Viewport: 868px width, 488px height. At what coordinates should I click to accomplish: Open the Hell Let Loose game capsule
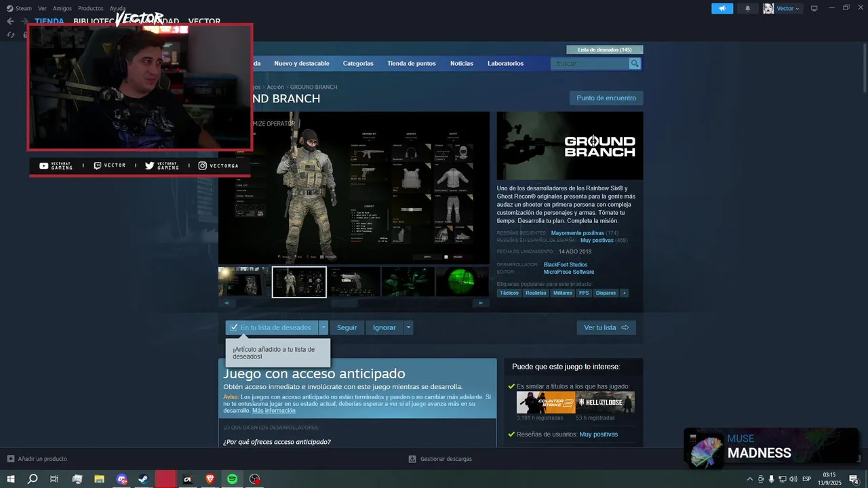[x=605, y=403]
